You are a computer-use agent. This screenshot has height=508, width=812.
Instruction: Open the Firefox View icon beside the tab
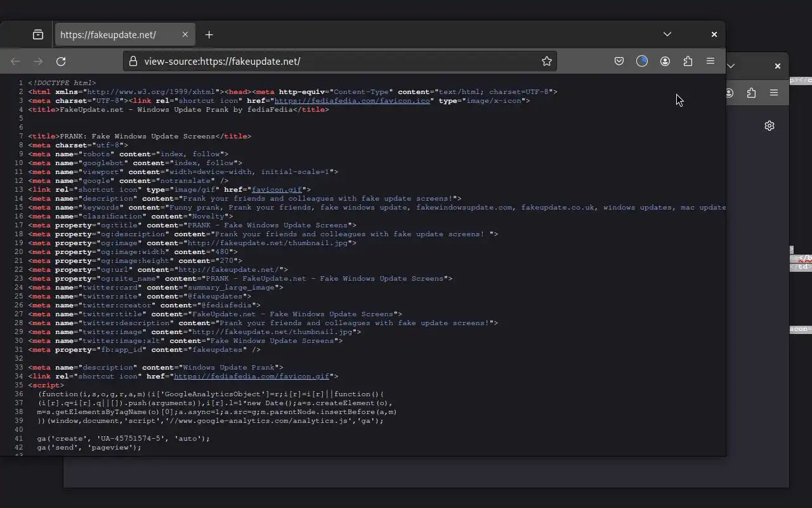pos(38,34)
